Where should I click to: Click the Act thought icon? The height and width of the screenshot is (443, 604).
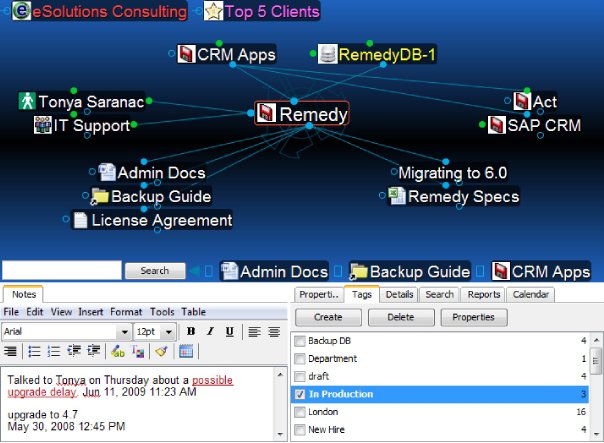coord(522,101)
